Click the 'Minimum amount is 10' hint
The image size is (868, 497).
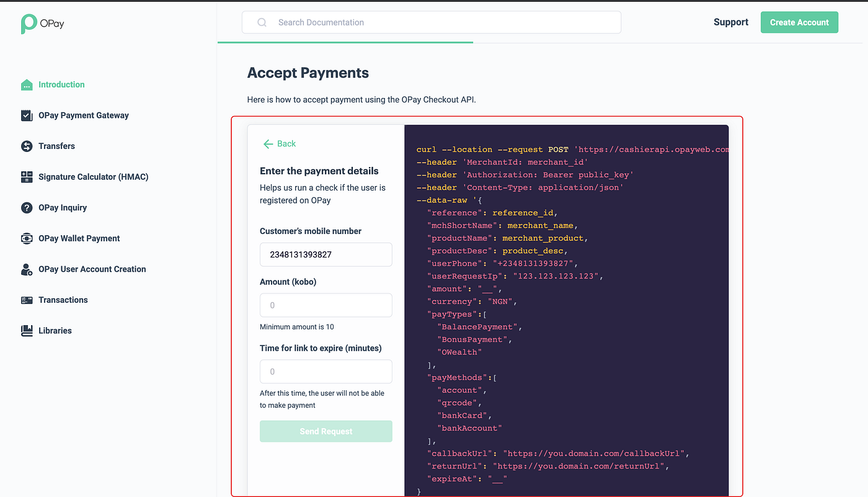pos(297,327)
